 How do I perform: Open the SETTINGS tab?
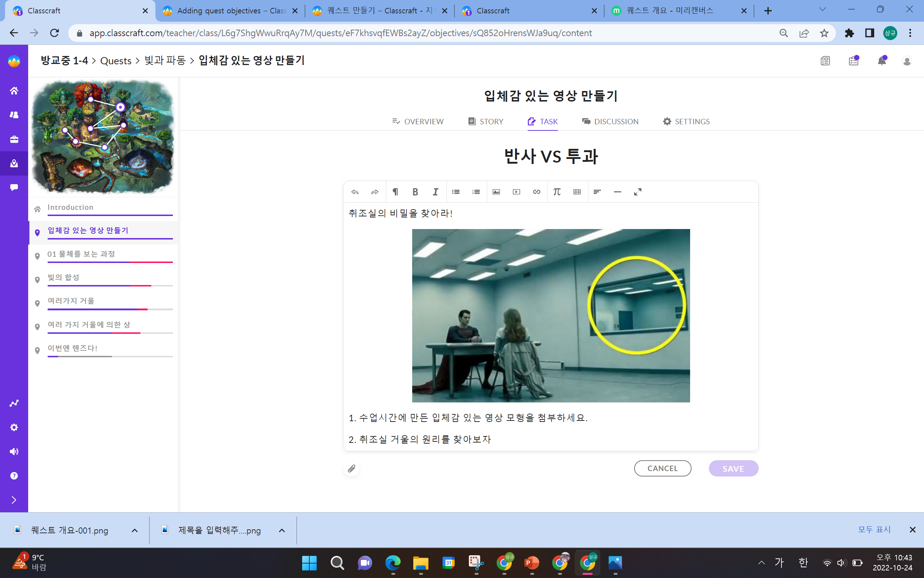coord(686,122)
